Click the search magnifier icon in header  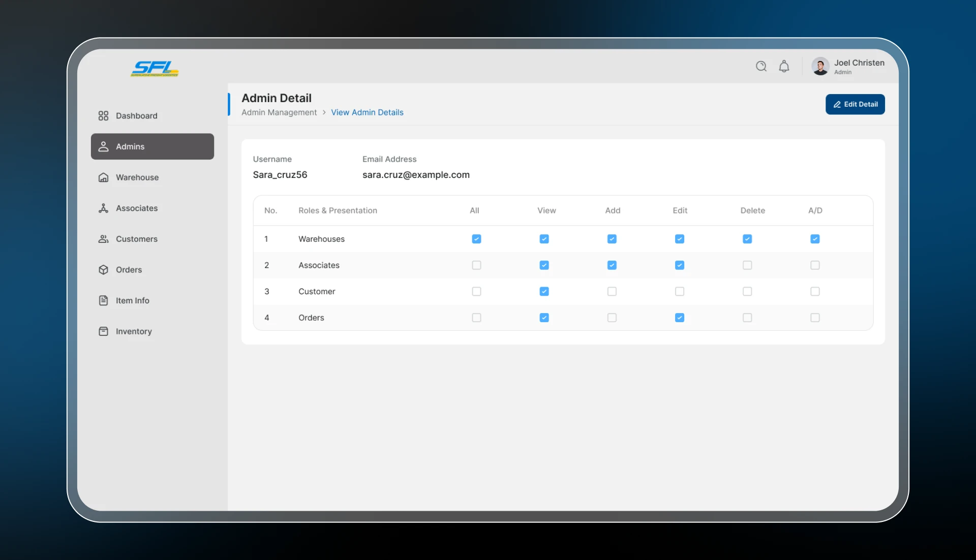pos(761,66)
